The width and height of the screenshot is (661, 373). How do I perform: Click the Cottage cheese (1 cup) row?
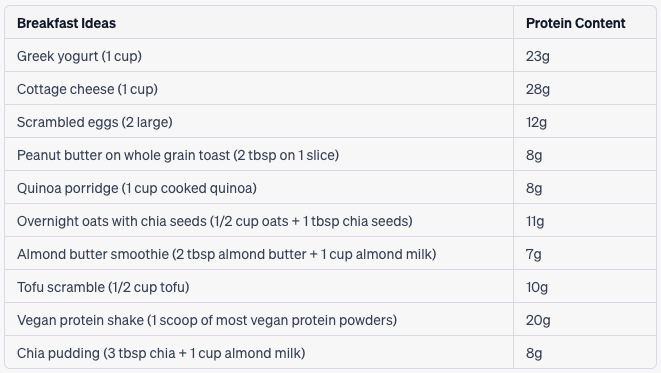click(x=330, y=89)
